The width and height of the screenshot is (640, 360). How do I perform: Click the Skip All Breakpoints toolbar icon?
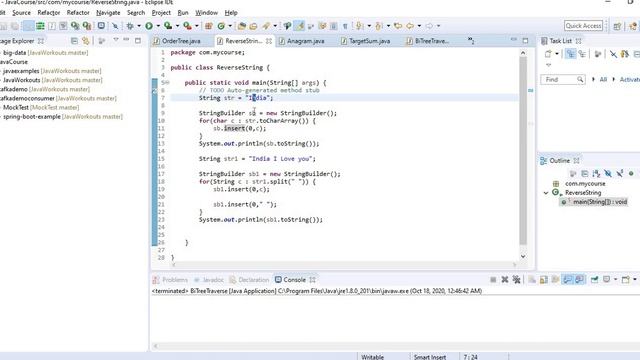click(115, 26)
